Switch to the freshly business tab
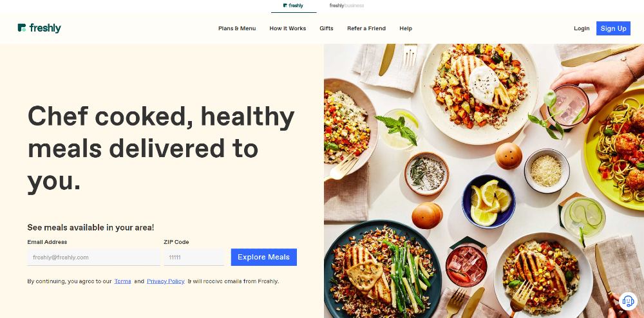Viewport: 644px width, 318px height. pos(346,6)
